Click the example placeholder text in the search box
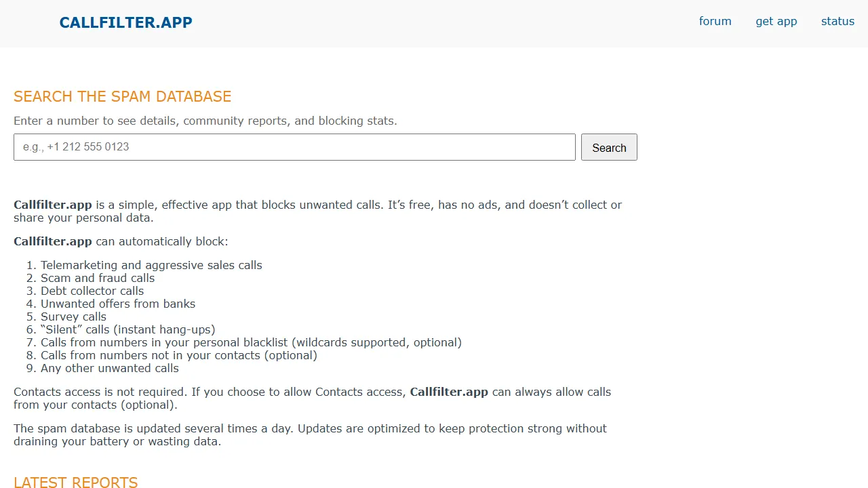This screenshot has height=488, width=868. coord(76,147)
